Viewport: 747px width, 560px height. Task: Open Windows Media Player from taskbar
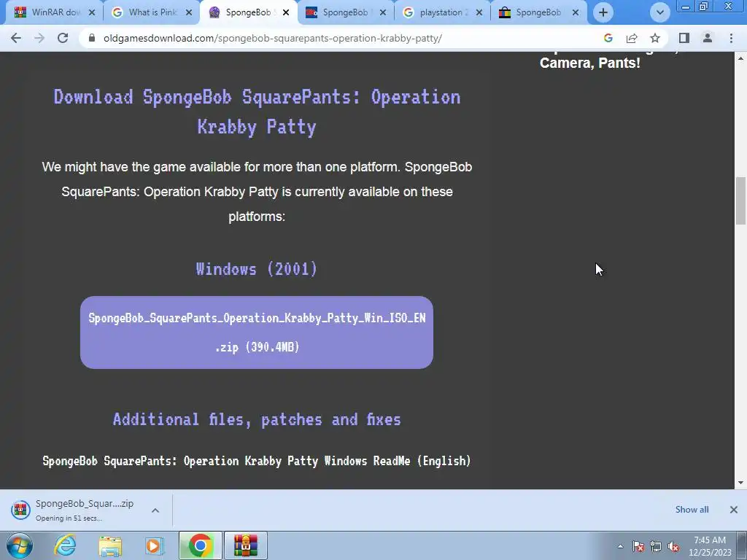[x=154, y=545]
